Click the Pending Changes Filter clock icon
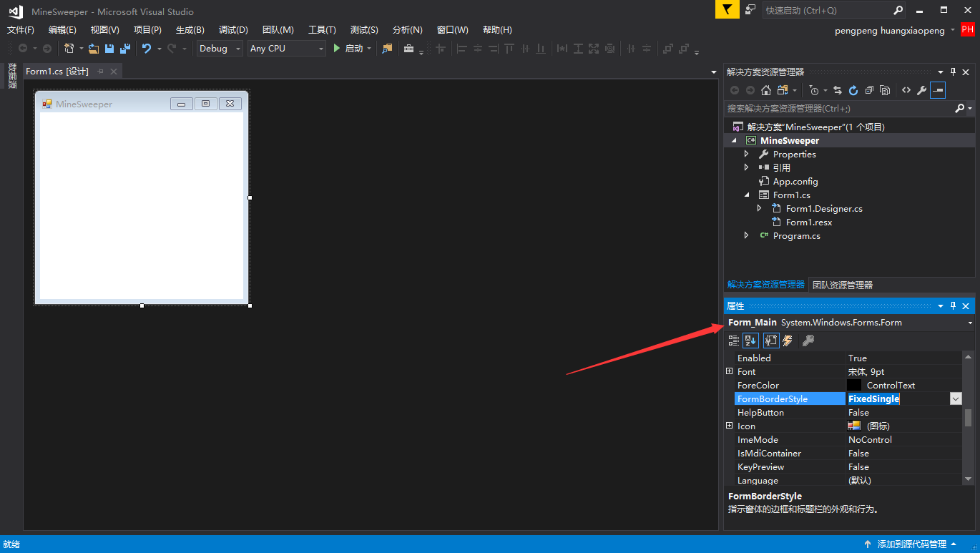980x553 pixels. tap(814, 90)
